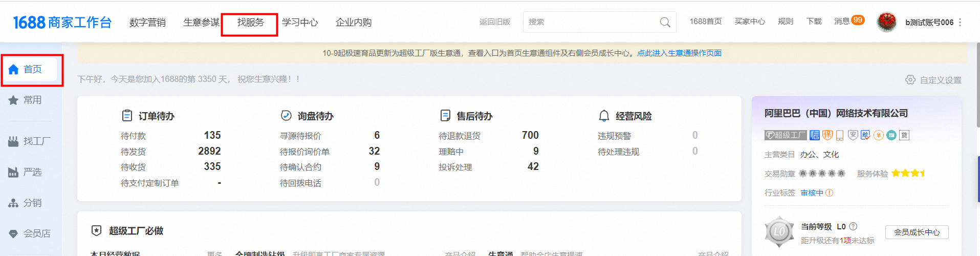The height and width of the screenshot is (256, 980).
Task: Select the 严选 sidebar icon
Action: [13, 173]
